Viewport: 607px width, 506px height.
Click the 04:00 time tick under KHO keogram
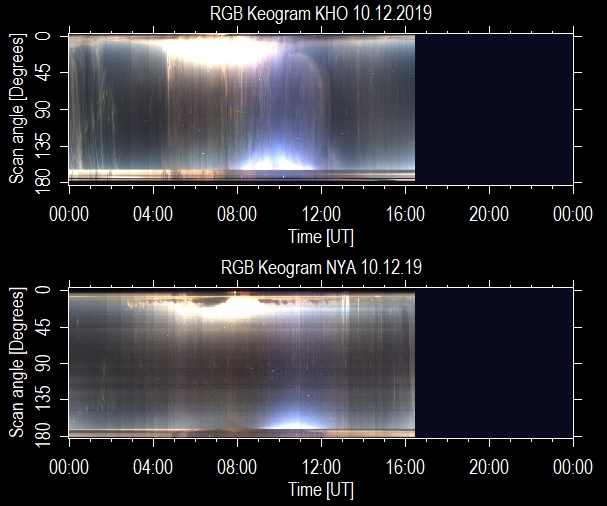[x=152, y=214]
